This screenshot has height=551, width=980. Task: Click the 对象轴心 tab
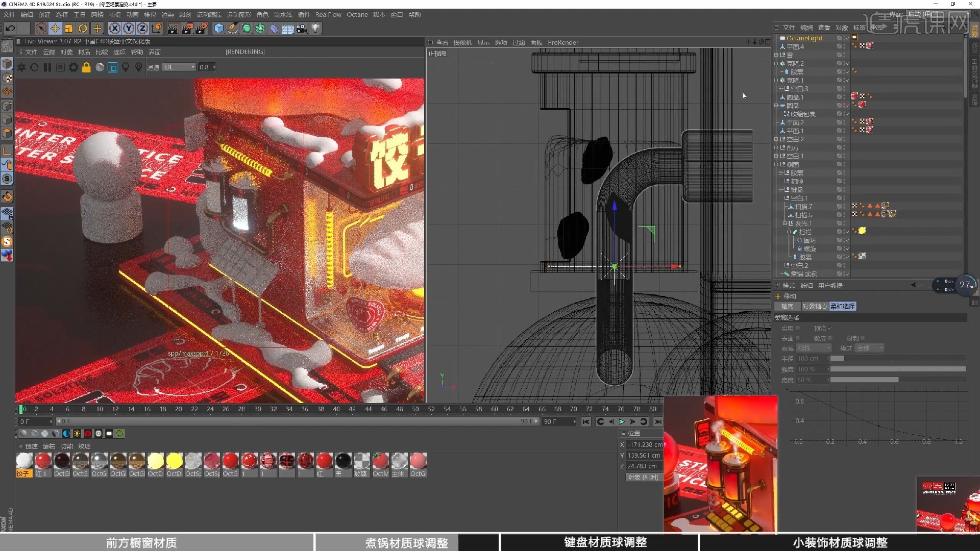tap(815, 307)
